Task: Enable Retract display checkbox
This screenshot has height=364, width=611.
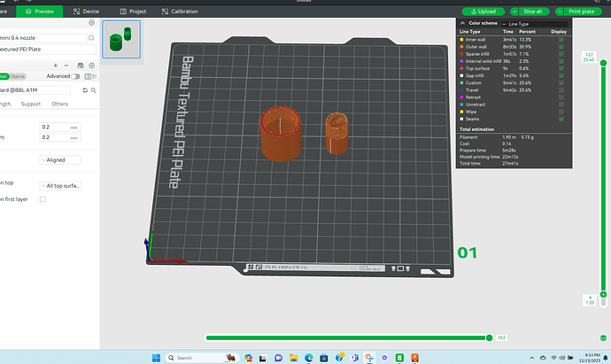Action: [x=561, y=97]
